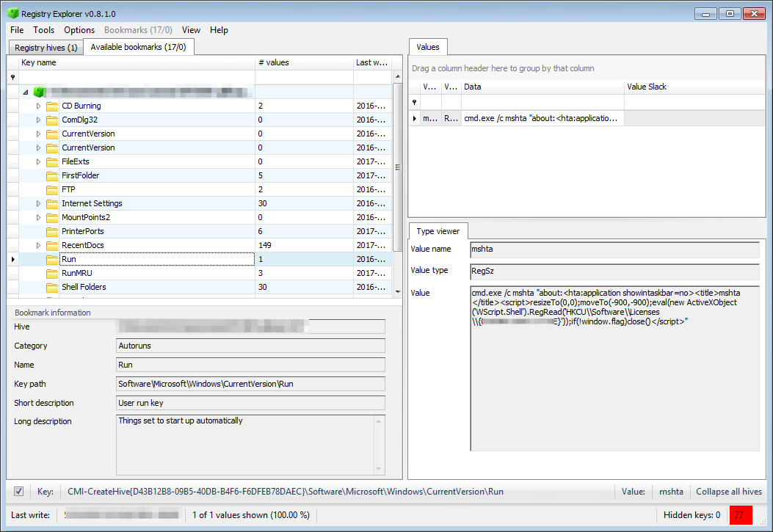The height and width of the screenshot is (532, 773).
Task: Expand the MountPoints2 key
Action: (x=38, y=217)
